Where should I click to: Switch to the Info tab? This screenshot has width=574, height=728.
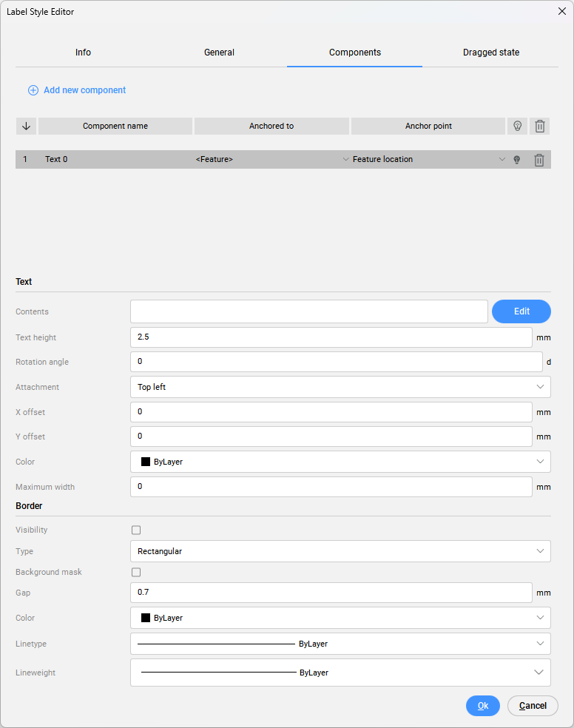tap(83, 53)
